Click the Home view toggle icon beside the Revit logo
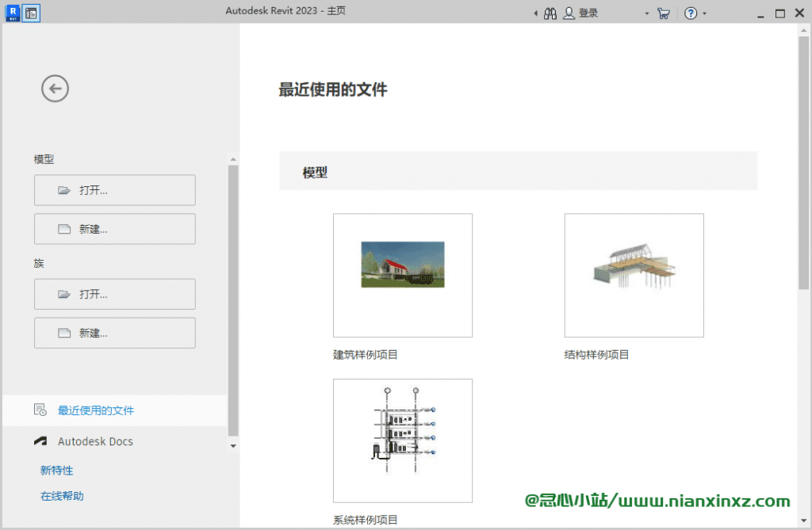 point(31,13)
